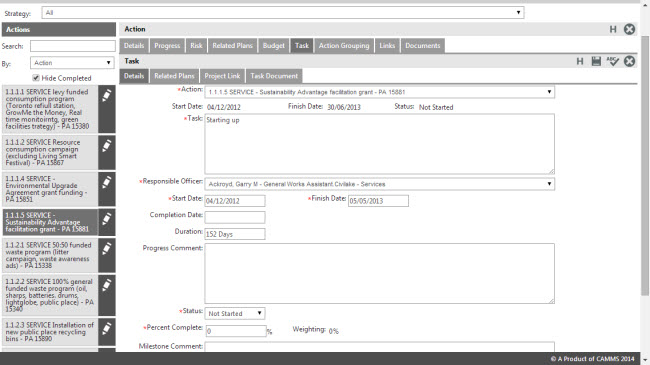Viewport: 650px width, 365px height.
Task: Open the Progress tab
Action: tap(167, 46)
